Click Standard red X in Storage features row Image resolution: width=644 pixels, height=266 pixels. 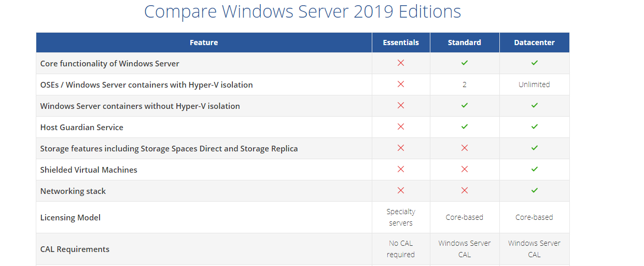click(465, 148)
